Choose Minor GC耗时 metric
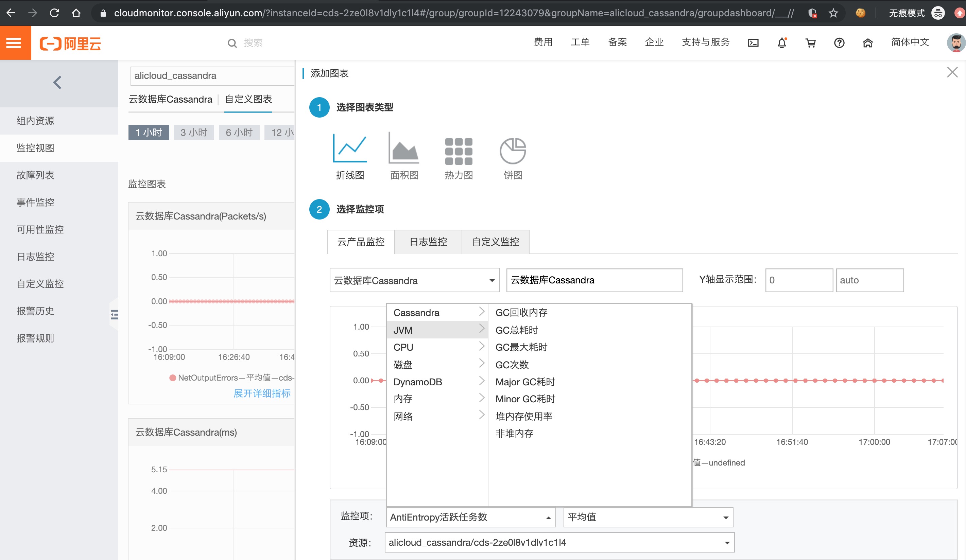The image size is (966, 560). pyautogui.click(x=525, y=399)
